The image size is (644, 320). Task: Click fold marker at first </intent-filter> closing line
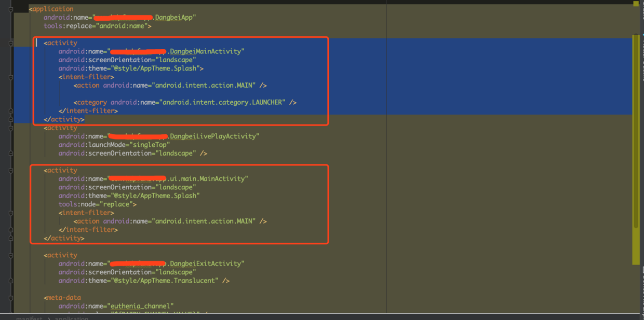(x=10, y=111)
